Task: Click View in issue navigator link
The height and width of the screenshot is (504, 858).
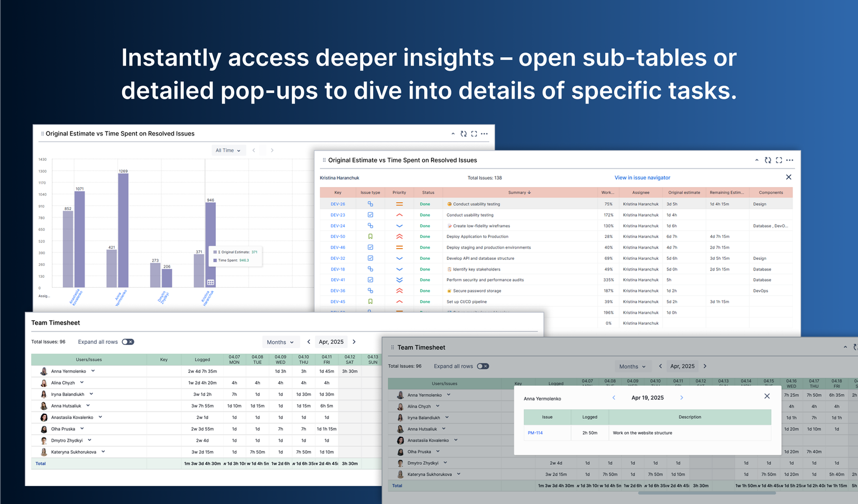Action: tap(642, 178)
